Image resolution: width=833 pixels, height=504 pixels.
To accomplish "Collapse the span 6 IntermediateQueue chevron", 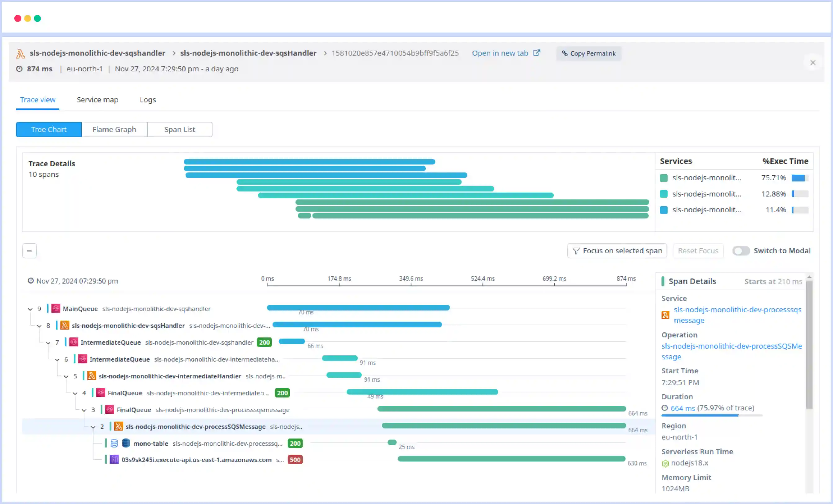I will (57, 360).
